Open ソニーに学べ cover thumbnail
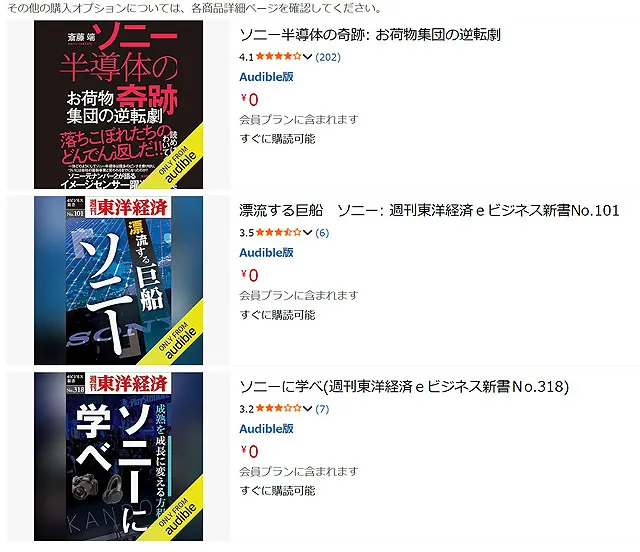640x552 pixels. (x=118, y=456)
